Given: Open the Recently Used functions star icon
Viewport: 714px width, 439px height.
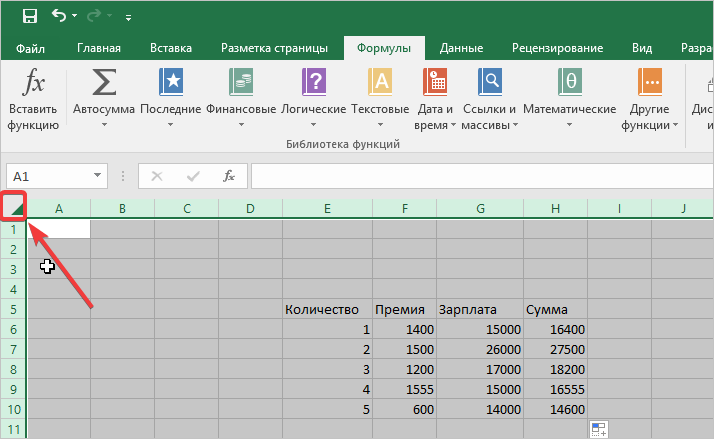Looking at the screenshot, I should [171, 82].
